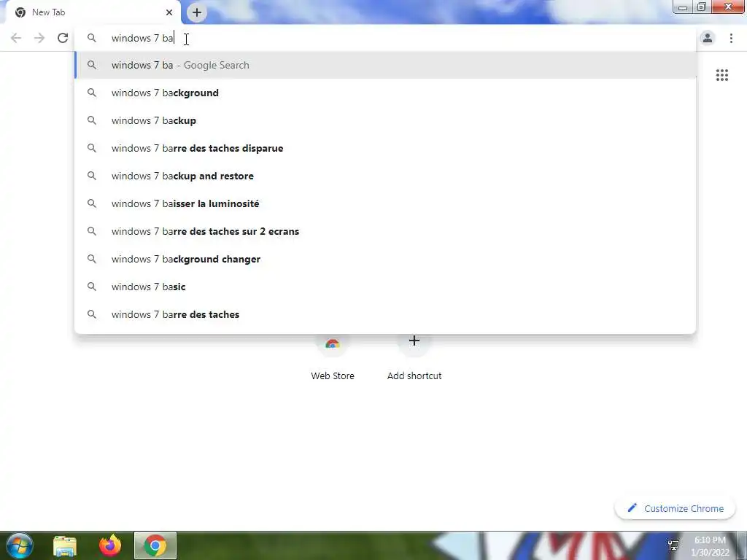Select 'windows 7 barre des taches sur 2 ecrans'

(385, 231)
